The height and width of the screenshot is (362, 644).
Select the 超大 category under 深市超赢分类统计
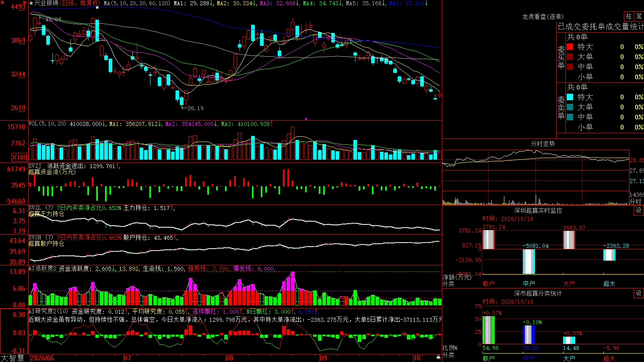click(609, 358)
